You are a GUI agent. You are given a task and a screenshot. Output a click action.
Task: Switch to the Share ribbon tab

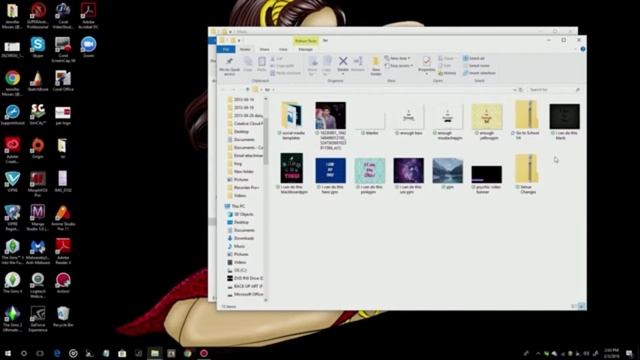[264, 49]
